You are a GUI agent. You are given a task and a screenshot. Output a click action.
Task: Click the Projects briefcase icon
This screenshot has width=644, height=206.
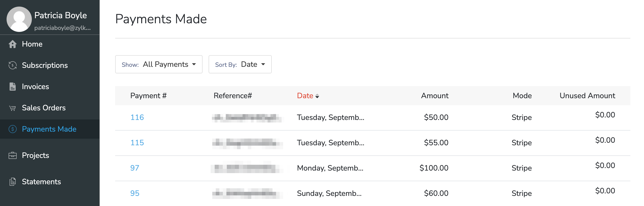[12, 155]
